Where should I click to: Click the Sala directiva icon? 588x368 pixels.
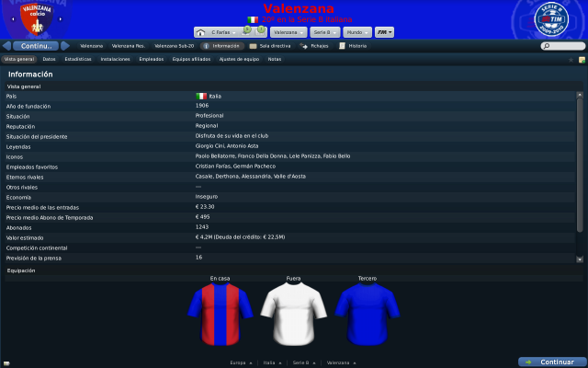[254, 46]
